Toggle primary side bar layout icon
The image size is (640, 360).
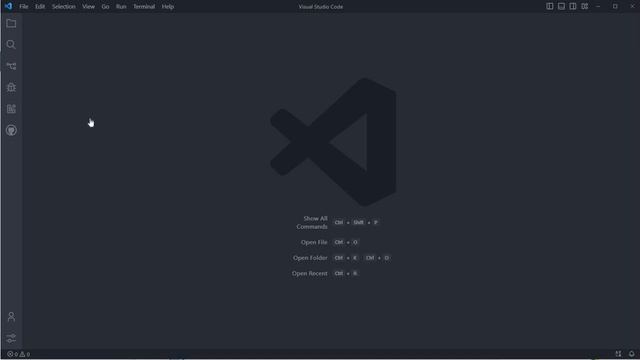550,6
